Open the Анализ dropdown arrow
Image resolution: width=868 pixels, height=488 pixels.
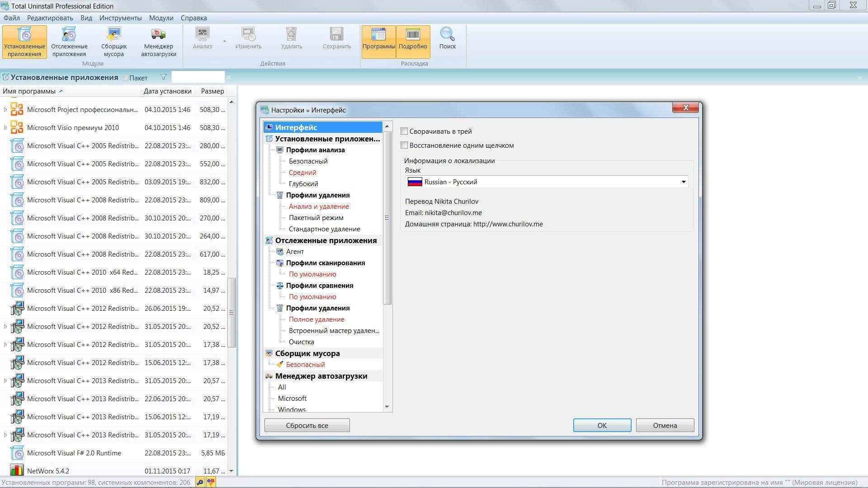pyautogui.click(x=224, y=41)
